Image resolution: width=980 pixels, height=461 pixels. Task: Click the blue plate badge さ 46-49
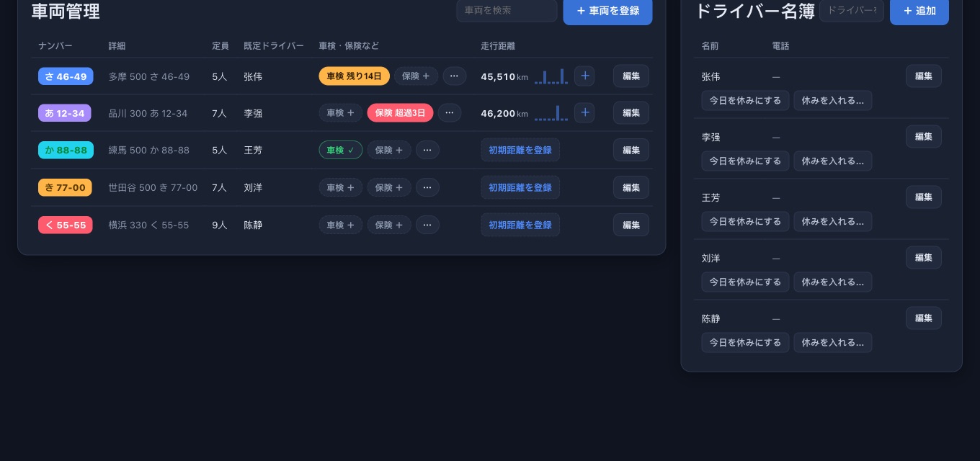[66, 76]
